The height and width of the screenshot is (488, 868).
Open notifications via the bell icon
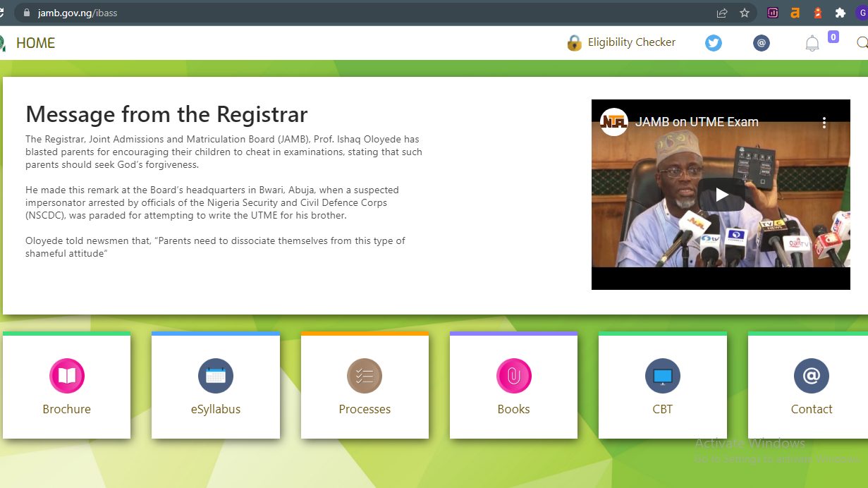click(x=811, y=43)
